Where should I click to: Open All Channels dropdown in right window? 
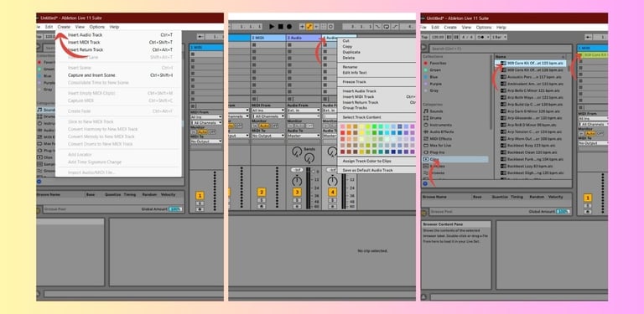[593, 124]
